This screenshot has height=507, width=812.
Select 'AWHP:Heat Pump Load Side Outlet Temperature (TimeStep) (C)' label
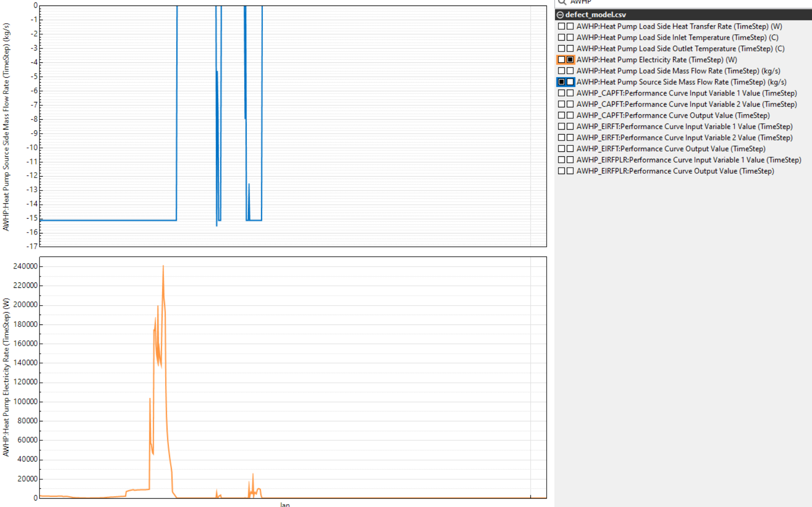tap(681, 48)
